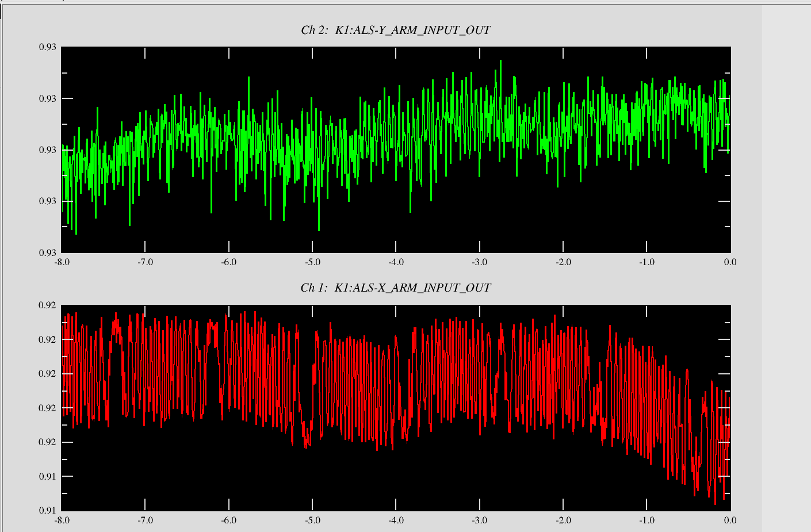Image resolution: width=811 pixels, height=532 pixels.
Task: Click the -3.0 x-axis label under Ch 2 plot
Action: coord(480,262)
